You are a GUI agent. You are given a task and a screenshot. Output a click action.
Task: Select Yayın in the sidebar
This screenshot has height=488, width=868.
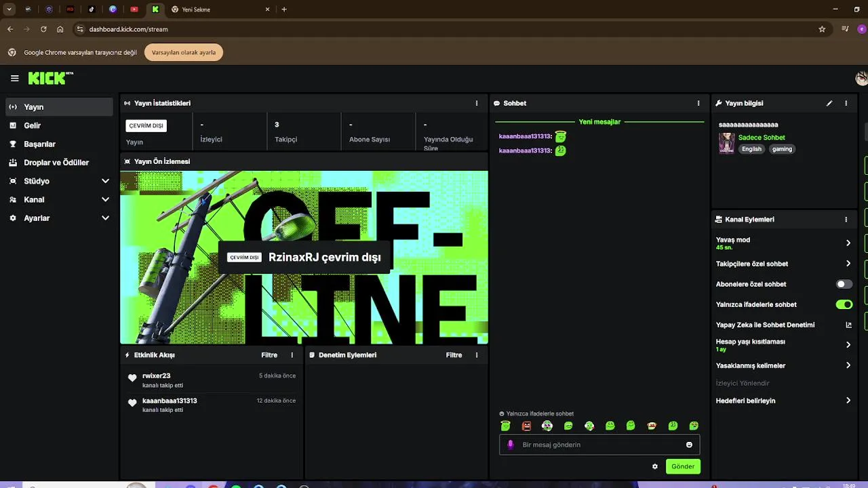[59, 107]
